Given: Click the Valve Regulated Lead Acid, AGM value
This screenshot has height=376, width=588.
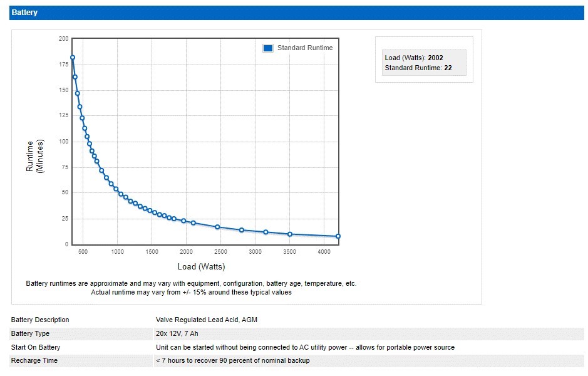Looking at the screenshot, I should click(x=206, y=320).
